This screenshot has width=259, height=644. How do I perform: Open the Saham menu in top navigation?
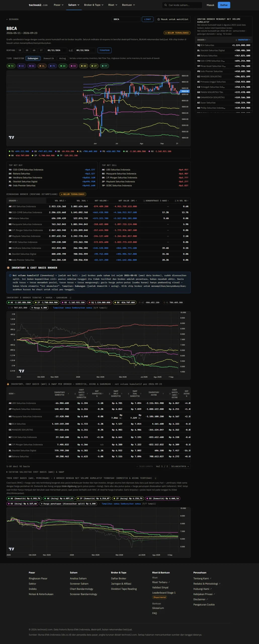pos(74,5)
